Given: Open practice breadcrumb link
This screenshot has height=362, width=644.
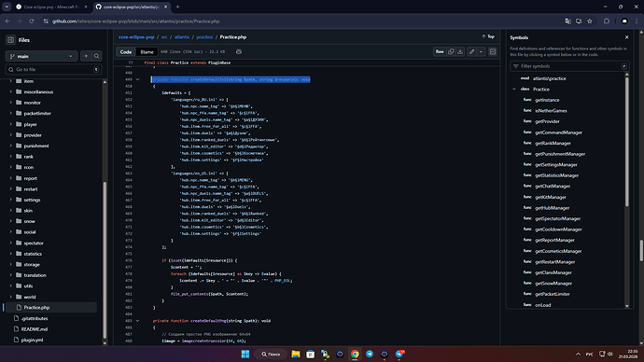Looking at the screenshot, I should (x=204, y=37).
